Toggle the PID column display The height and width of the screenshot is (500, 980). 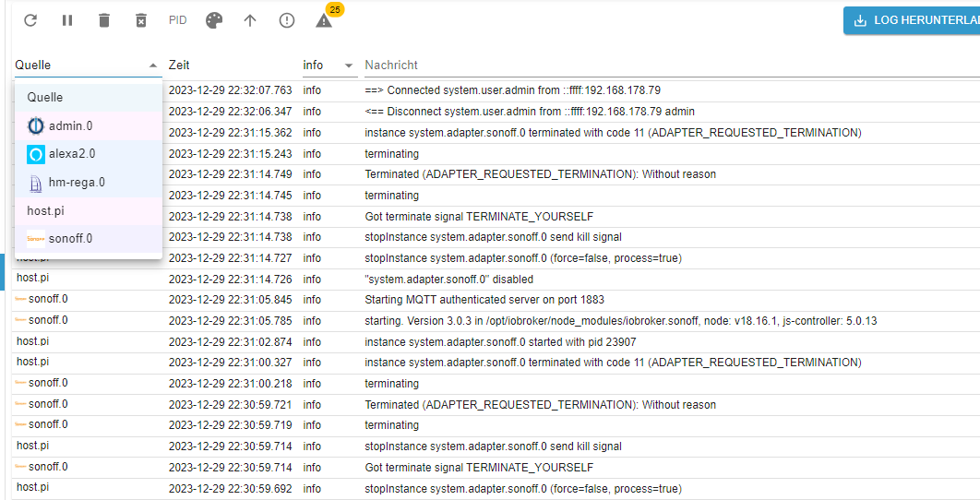click(178, 20)
